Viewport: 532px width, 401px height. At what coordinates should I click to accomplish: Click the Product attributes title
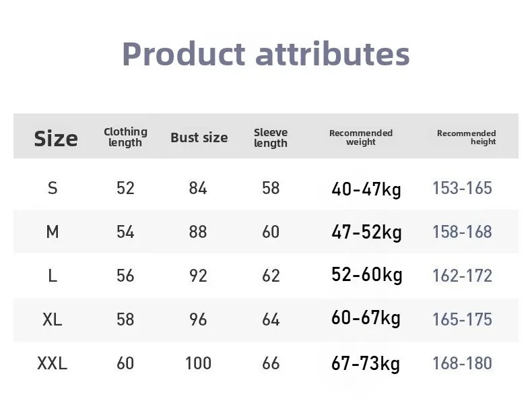[265, 54]
